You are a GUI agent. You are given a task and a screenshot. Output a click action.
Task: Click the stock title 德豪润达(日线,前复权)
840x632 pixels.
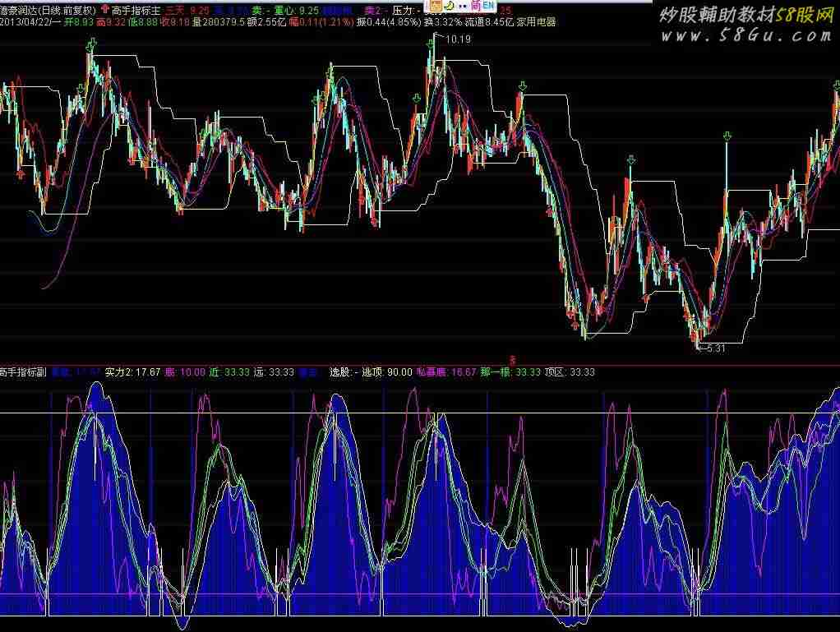tap(48, 10)
